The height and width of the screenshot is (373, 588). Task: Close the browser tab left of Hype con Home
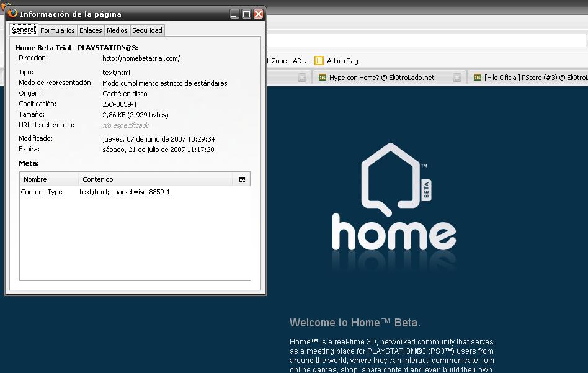(x=302, y=78)
